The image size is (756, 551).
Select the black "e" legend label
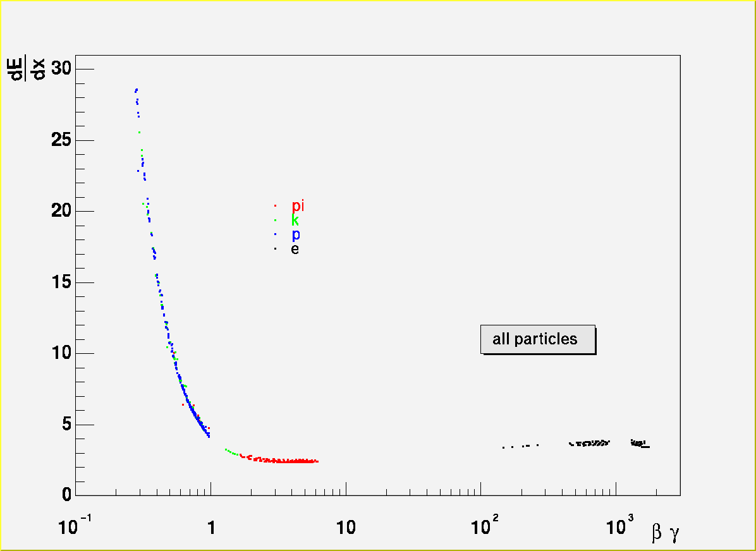click(295, 249)
